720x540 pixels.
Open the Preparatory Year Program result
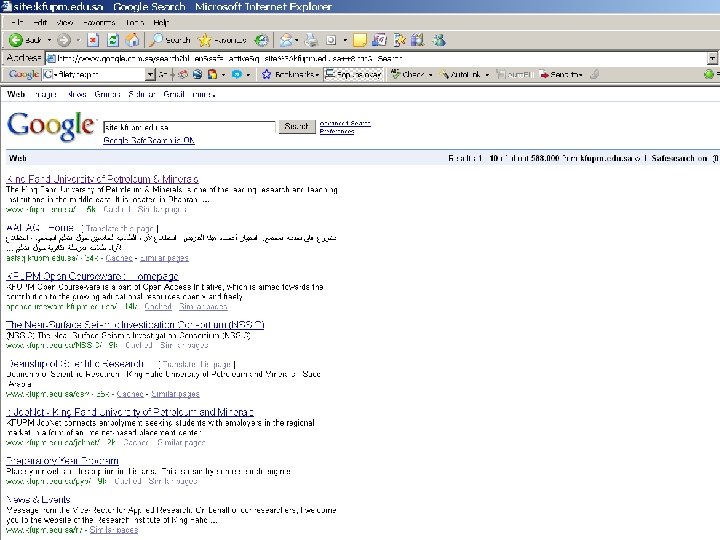click(x=62, y=461)
